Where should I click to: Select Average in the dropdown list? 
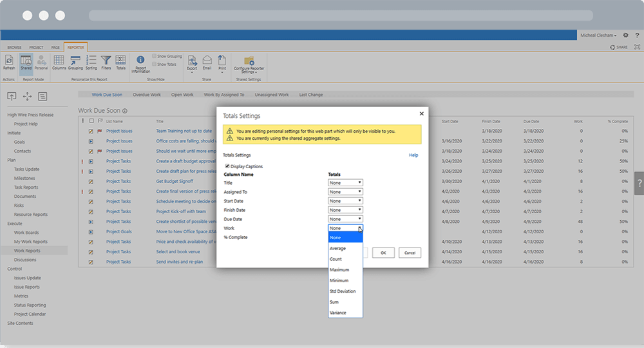point(337,248)
